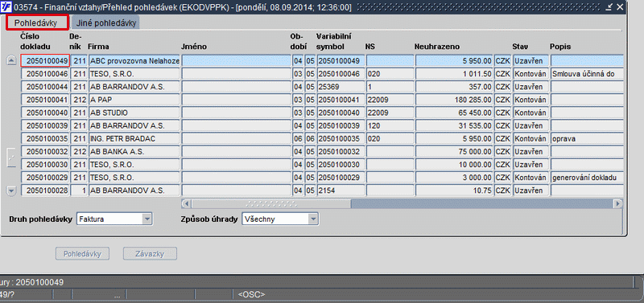Click the up-arrow record scroll button
The image size is (644, 303).
11,61
